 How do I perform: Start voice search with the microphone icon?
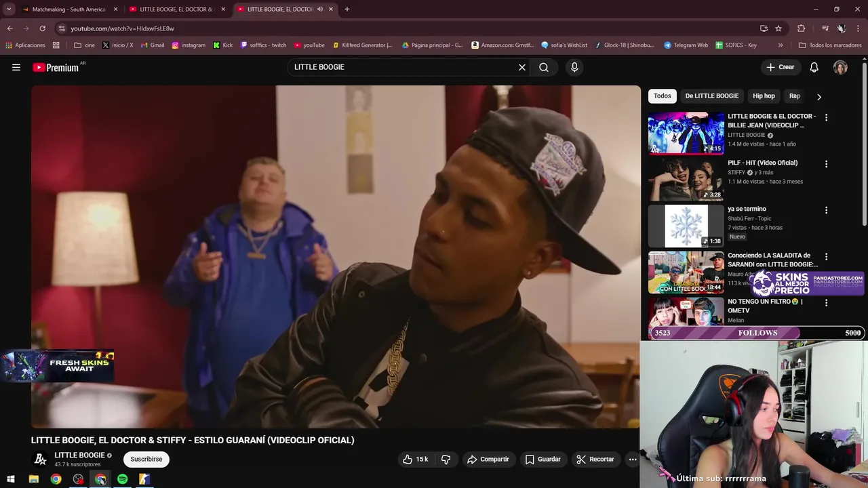tap(574, 67)
